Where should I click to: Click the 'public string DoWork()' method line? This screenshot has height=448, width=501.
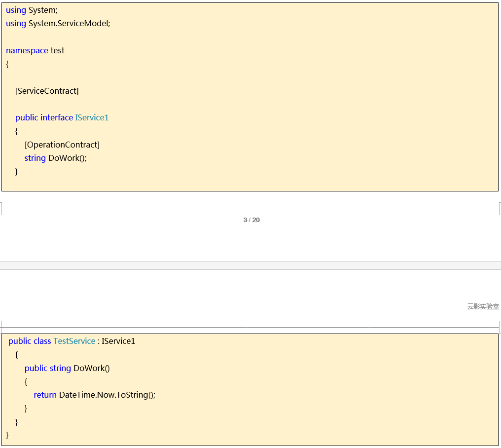point(67,369)
